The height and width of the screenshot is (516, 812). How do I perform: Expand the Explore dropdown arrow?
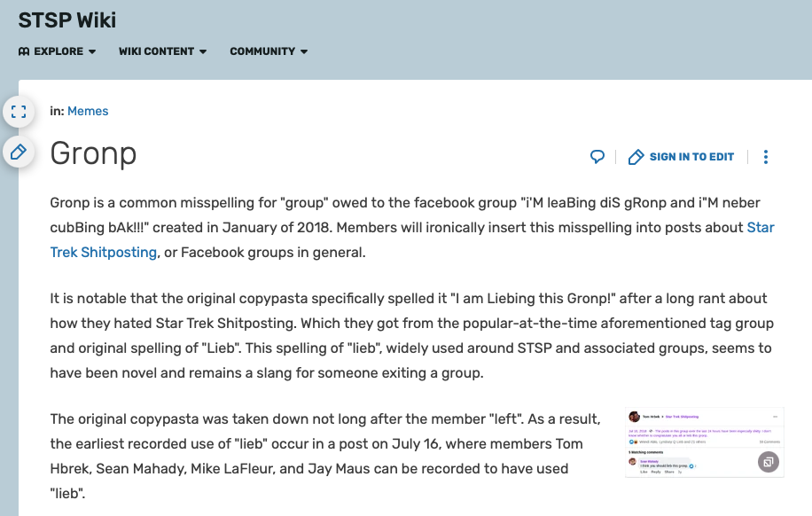coord(92,51)
